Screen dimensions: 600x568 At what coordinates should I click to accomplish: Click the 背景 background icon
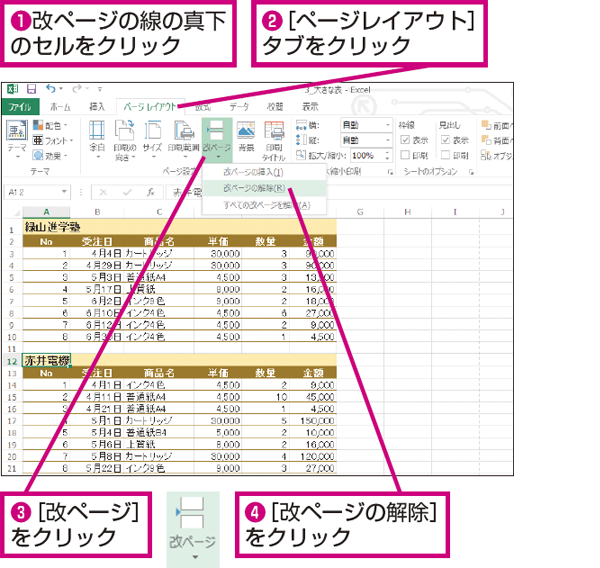coord(246,137)
